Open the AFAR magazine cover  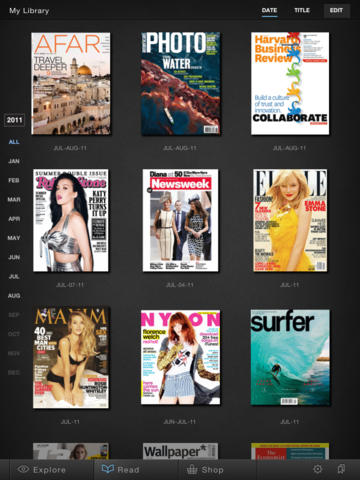click(71, 83)
